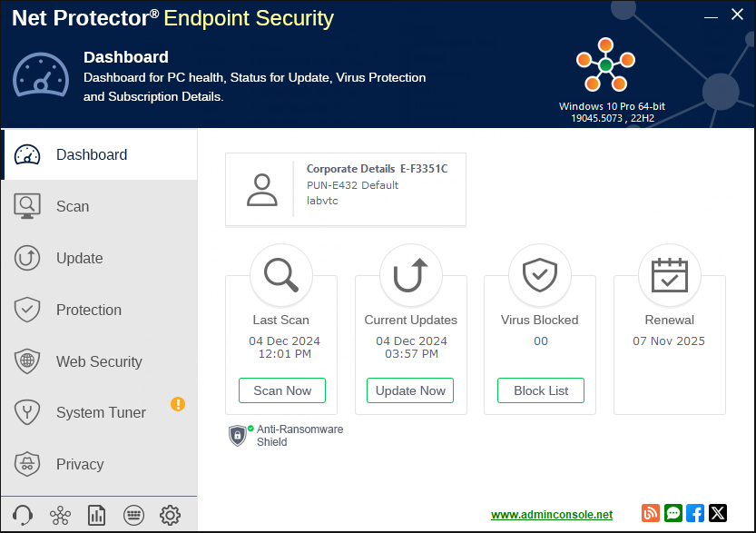Open the green chat message icon

click(x=673, y=513)
